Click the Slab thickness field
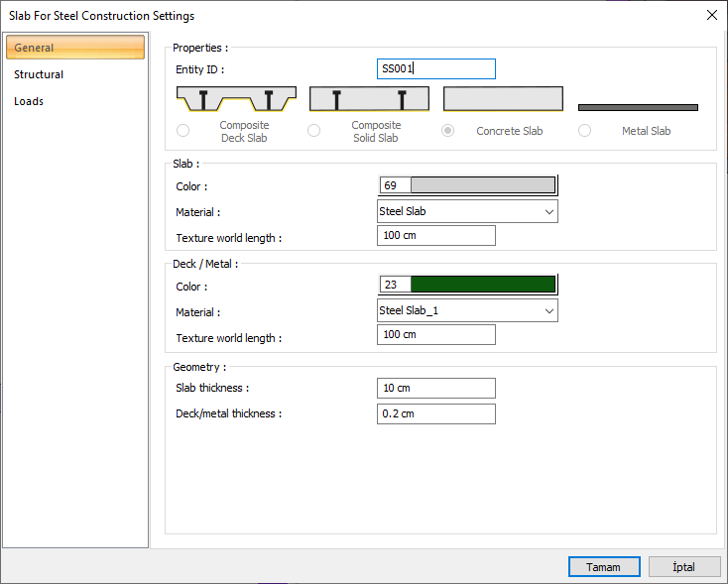This screenshot has height=584, width=728. click(436, 388)
